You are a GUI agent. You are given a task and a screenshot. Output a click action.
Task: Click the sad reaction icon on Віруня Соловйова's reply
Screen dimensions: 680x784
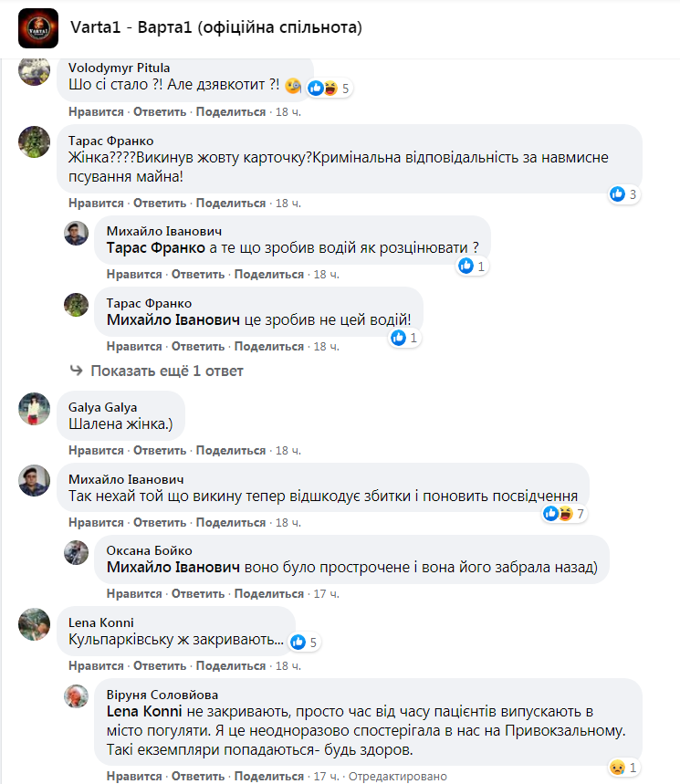coord(618,767)
